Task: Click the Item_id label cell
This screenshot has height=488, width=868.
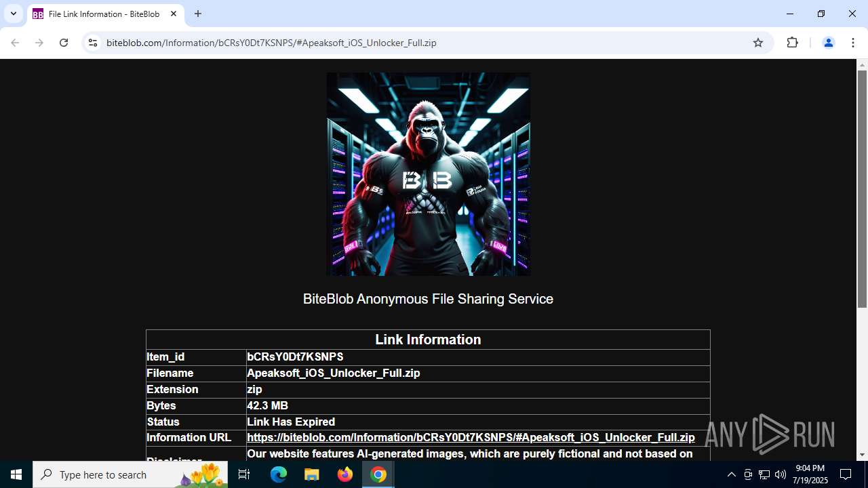Action: point(196,357)
